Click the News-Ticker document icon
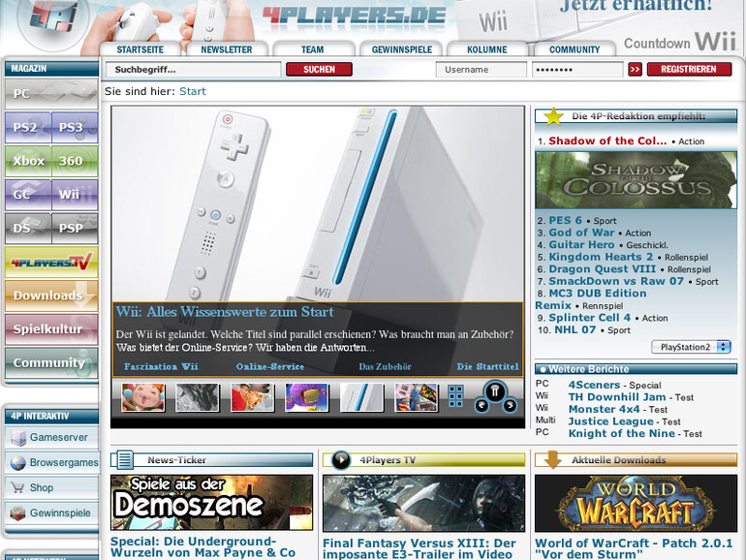 pos(123,460)
